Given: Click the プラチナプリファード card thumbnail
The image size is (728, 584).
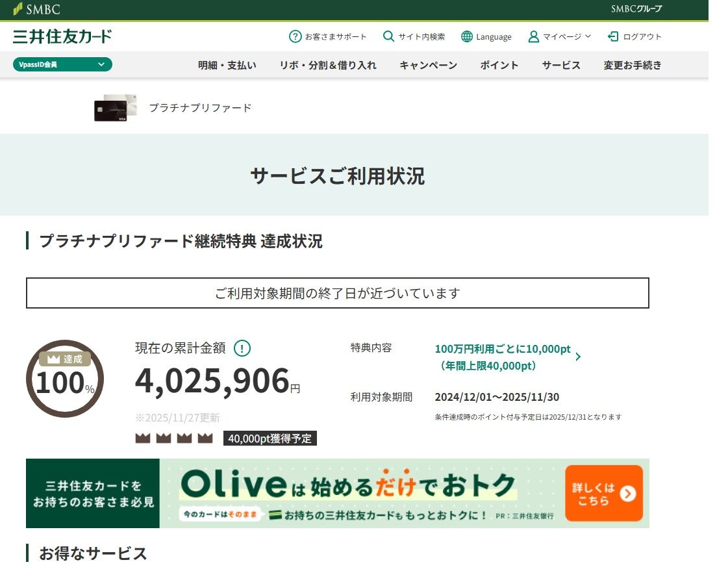Looking at the screenshot, I should point(116,108).
